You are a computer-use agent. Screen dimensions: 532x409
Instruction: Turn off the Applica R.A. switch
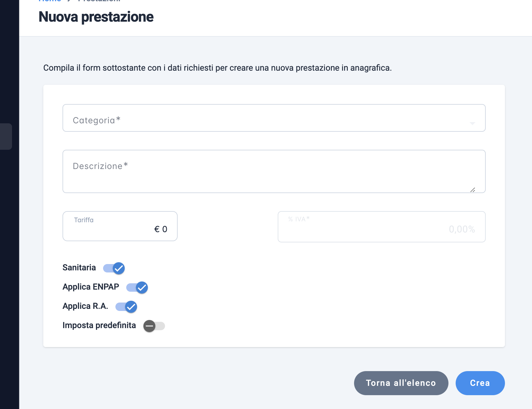tap(126, 307)
